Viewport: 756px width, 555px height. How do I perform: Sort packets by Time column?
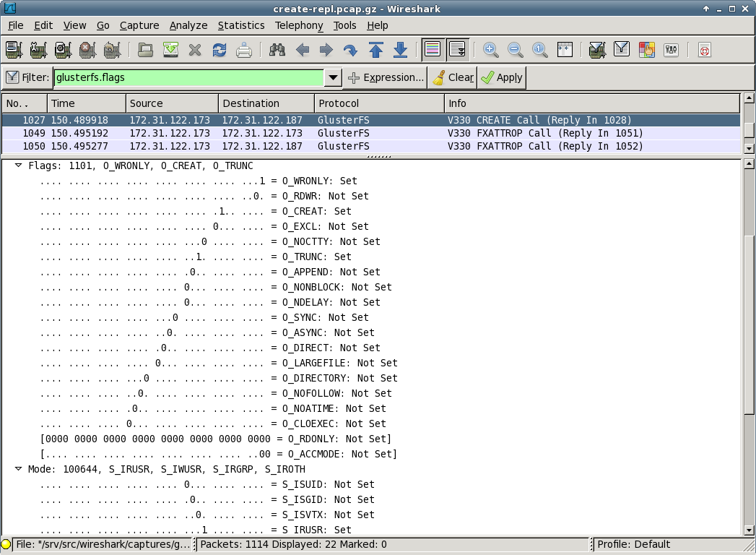point(87,103)
